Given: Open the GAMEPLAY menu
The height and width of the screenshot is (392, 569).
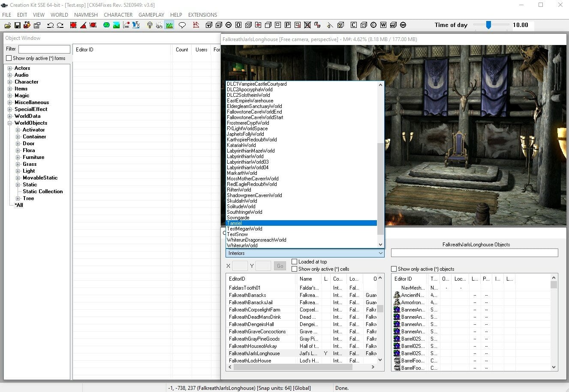Looking at the screenshot, I should (151, 15).
